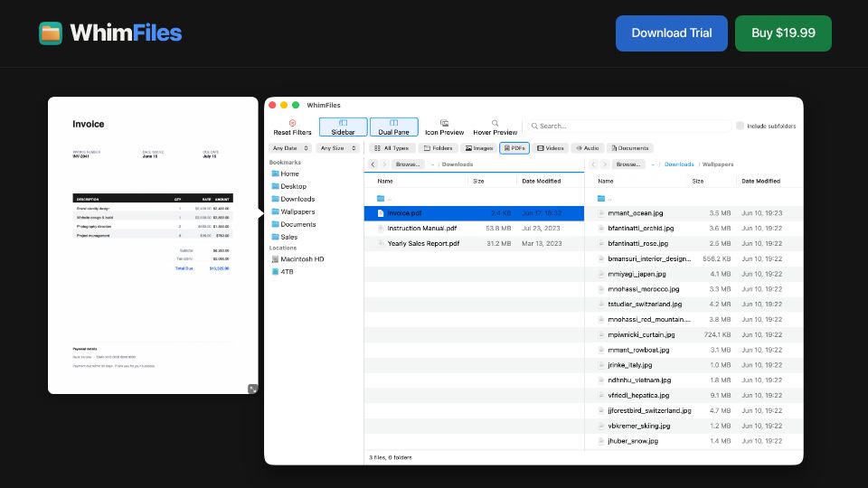Sort left pane by Size column
Viewport: 868px width, 488px height.
pos(478,181)
